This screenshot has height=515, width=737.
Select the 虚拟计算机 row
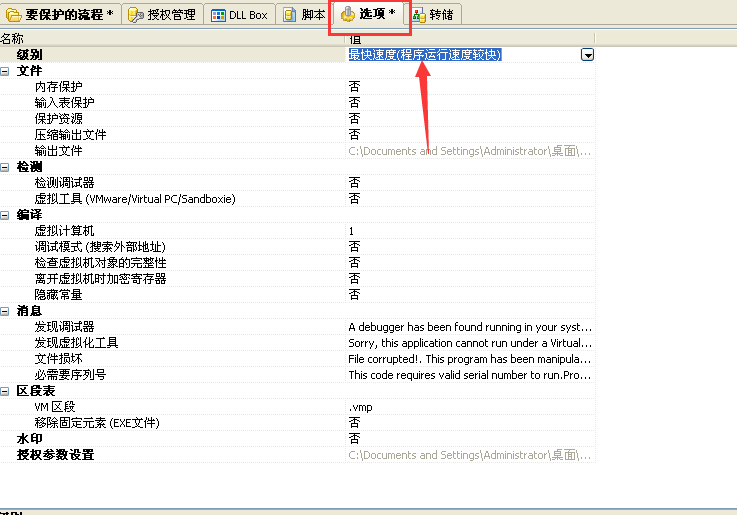click(x=64, y=231)
